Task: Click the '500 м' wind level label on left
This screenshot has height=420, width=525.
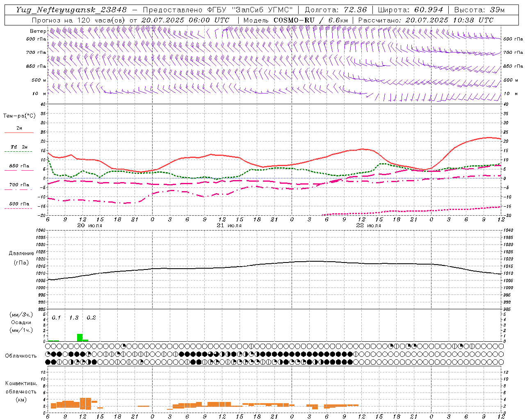Action: tap(39, 80)
